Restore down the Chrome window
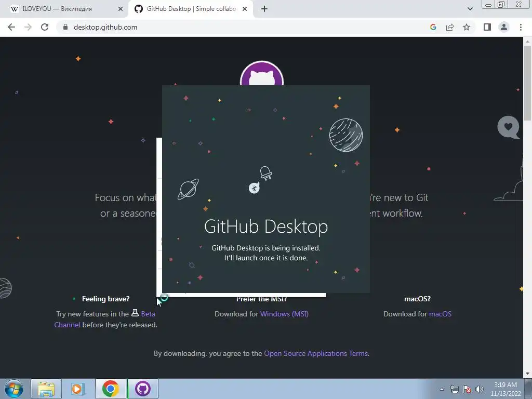The width and height of the screenshot is (532, 399). click(x=501, y=5)
